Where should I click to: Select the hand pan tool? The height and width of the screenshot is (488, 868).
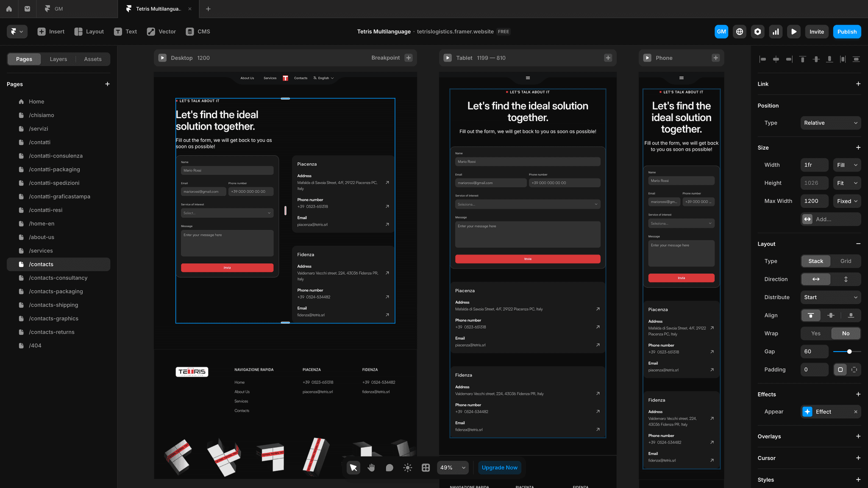point(371,468)
